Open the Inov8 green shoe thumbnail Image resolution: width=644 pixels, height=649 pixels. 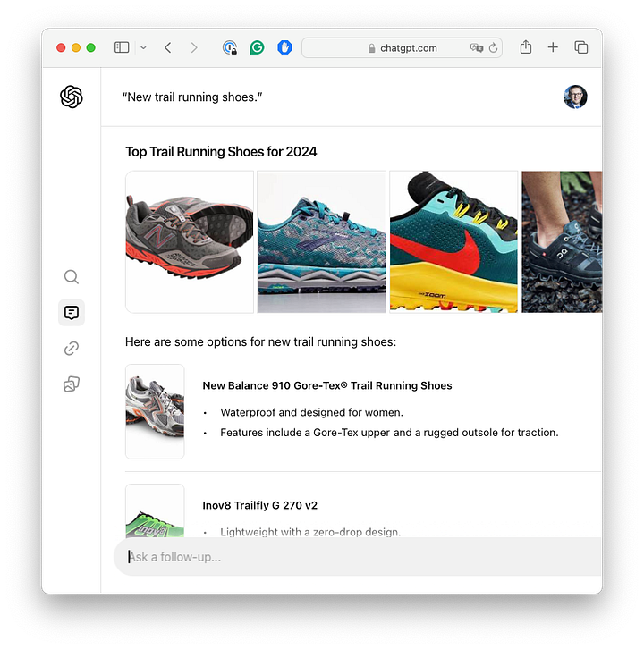[x=155, y=510]
